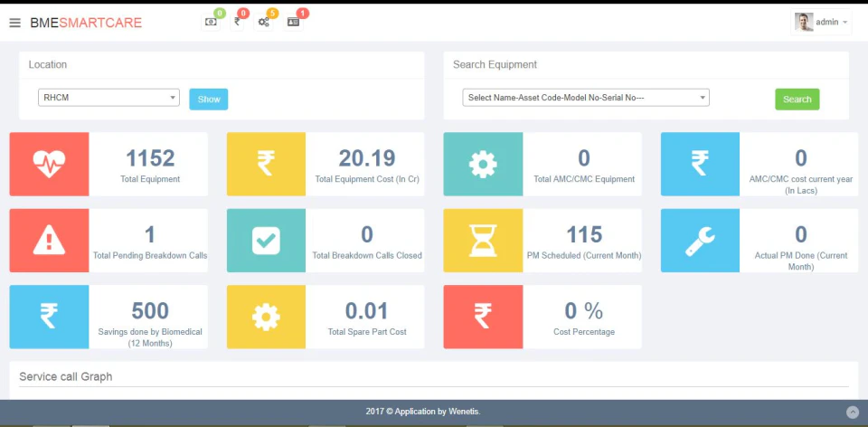The image size is (868, 427).
Task: Click the scroll-to-top arrow in footer
Action: 853,412
